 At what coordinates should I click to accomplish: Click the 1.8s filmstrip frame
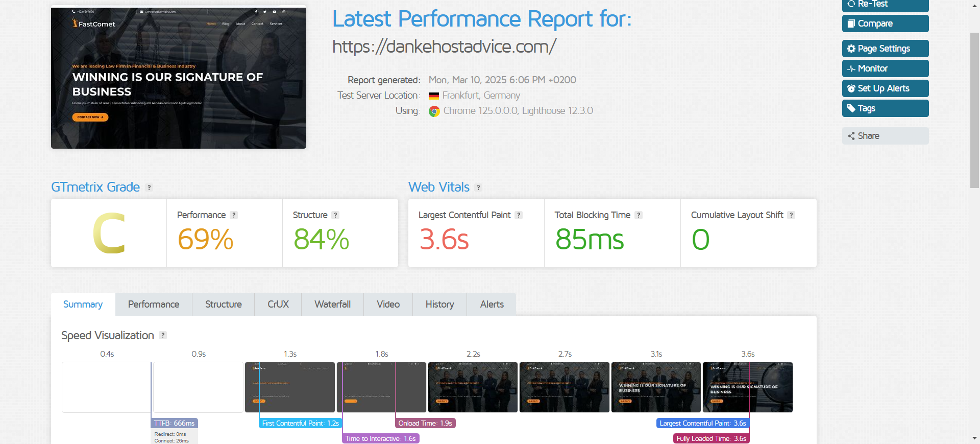tap(381, 387)
